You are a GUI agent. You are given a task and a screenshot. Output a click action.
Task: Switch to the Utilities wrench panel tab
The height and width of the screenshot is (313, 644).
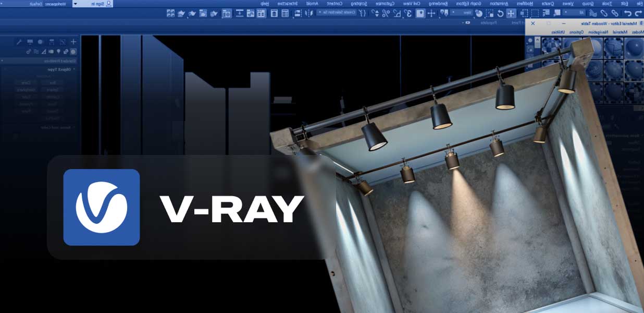pyautogui.click(x=19, y=42)
